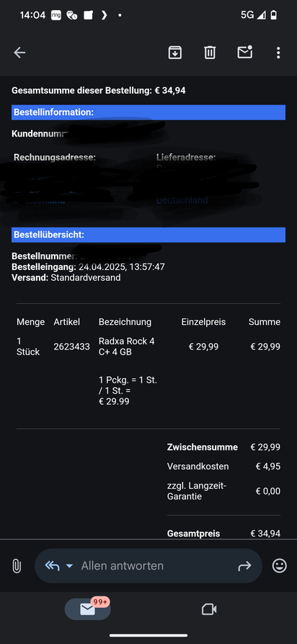The width and height of the screenshot is (297, 644).
Task: Tap the Bestellübersicht blue header
Action: [x=148, y=235]
